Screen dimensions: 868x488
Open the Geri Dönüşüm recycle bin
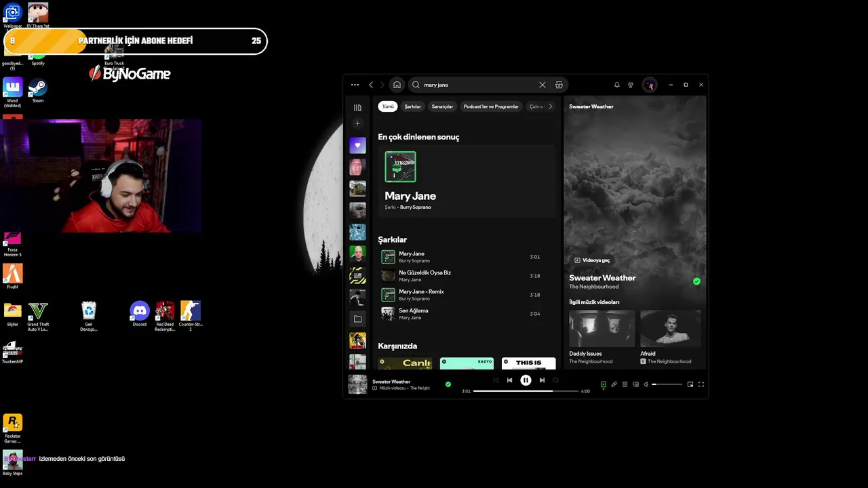(89, 316)
